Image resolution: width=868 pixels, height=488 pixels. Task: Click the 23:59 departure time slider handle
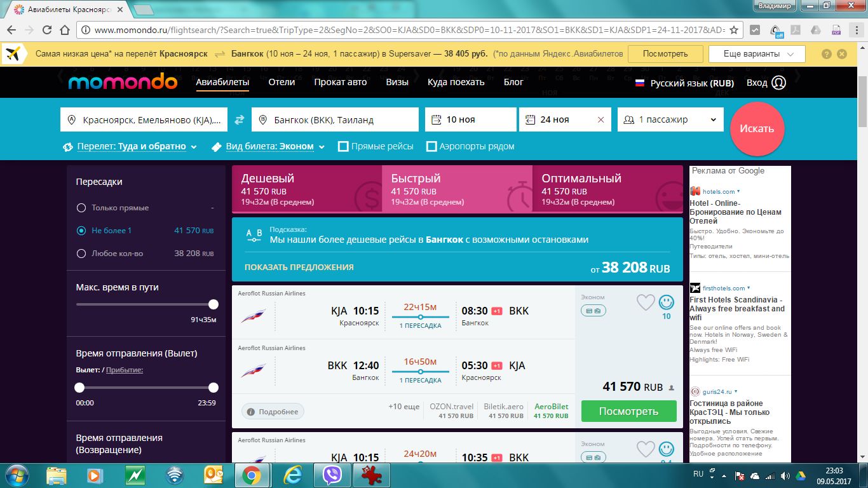click(214, 388)
